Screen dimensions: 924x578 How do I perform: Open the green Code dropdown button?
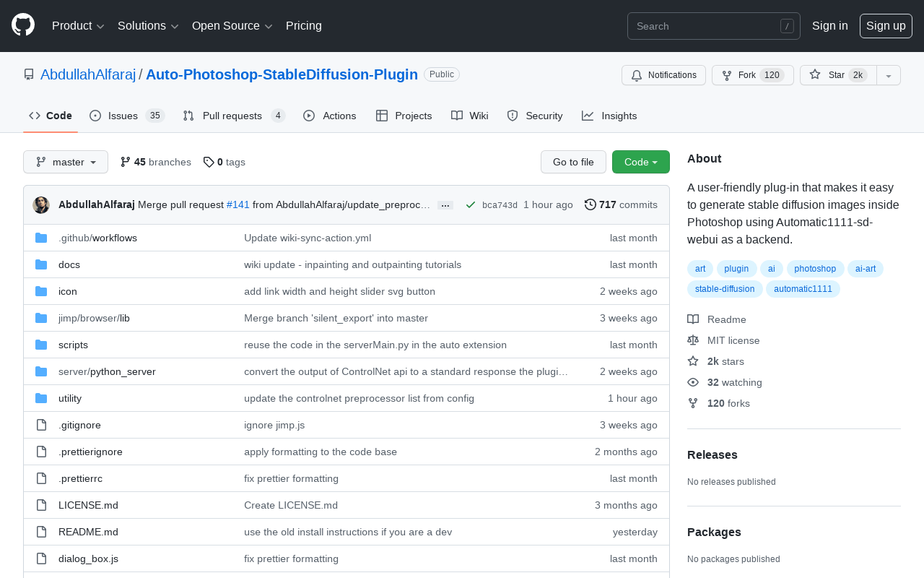[x=641, y=162]
